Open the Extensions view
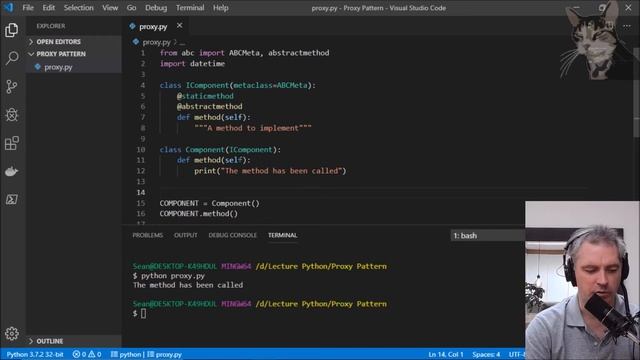This screenshot has height=360, width=640. 11,143
